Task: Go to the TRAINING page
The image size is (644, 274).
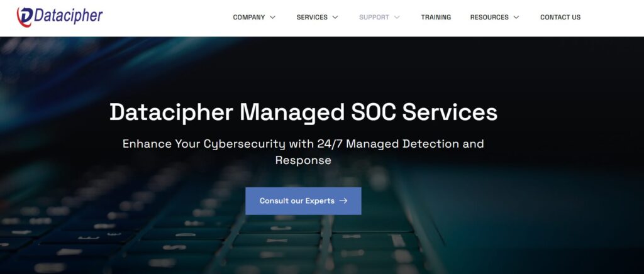Action: tap(436, 17)
